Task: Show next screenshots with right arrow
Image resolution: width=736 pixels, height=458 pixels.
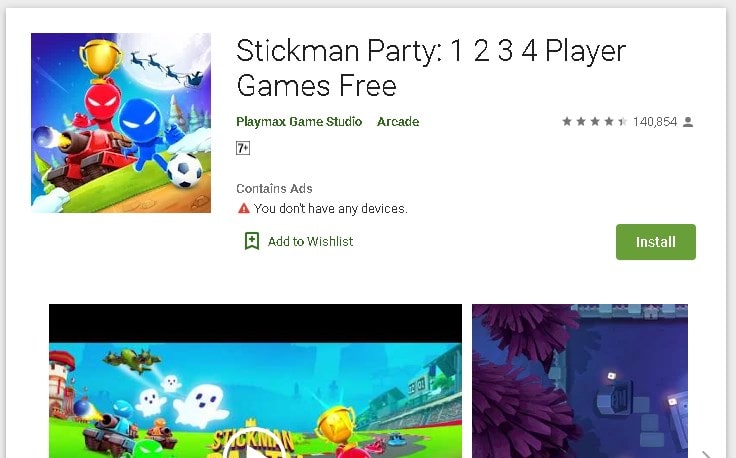Action: pyautogui.click(x=707, y=454)
